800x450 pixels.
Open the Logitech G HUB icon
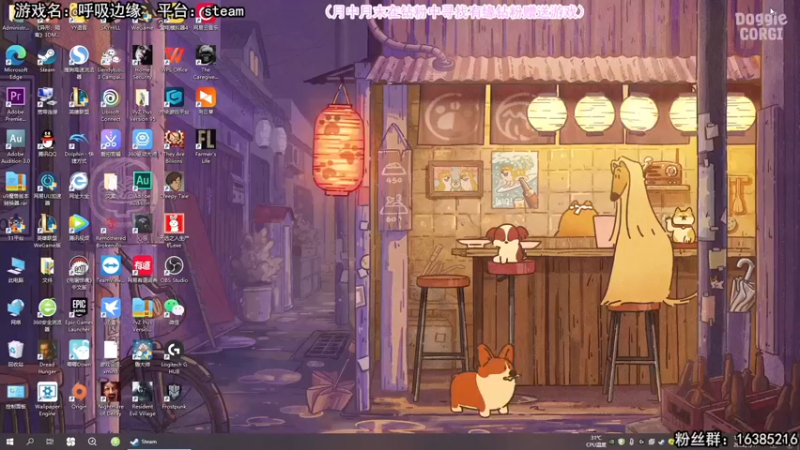click(x=174, y=357)
